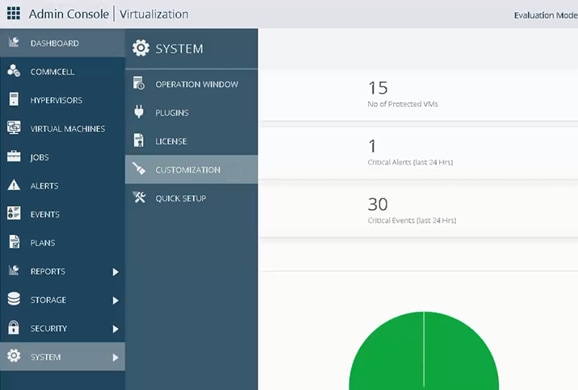Click the green pie chart
Image resolution: width=578 pixels, height=390 pixels.
(424, 351)
